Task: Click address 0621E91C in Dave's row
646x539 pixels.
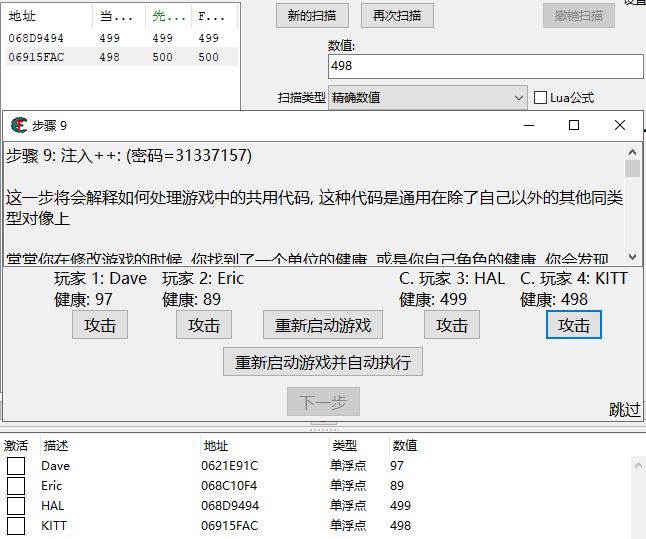Action: point(229,466)
